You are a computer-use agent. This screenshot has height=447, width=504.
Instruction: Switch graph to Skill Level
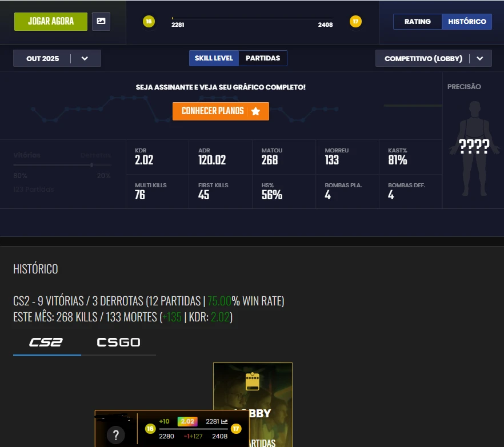coord(214,58)
